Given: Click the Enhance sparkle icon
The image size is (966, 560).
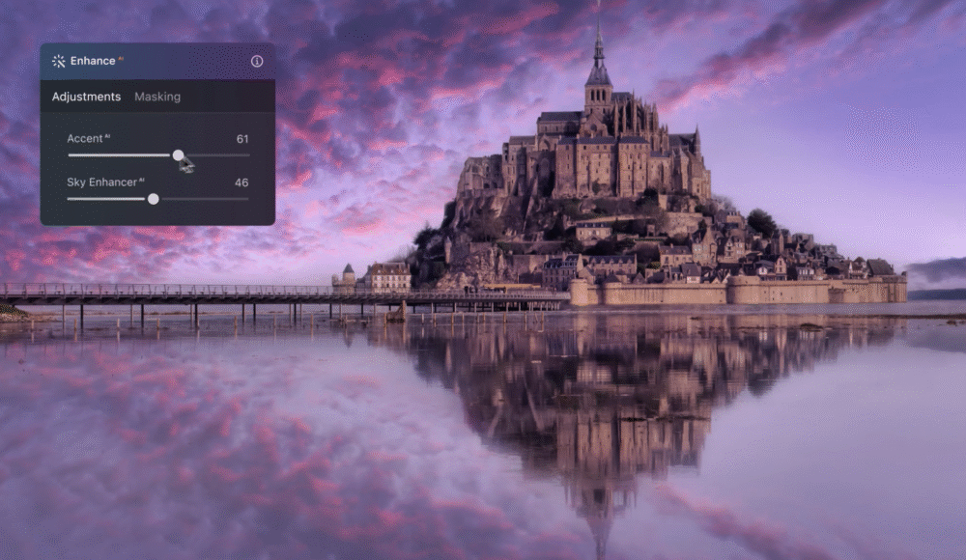Looking at the screenshot, I should tap(58, 61).
